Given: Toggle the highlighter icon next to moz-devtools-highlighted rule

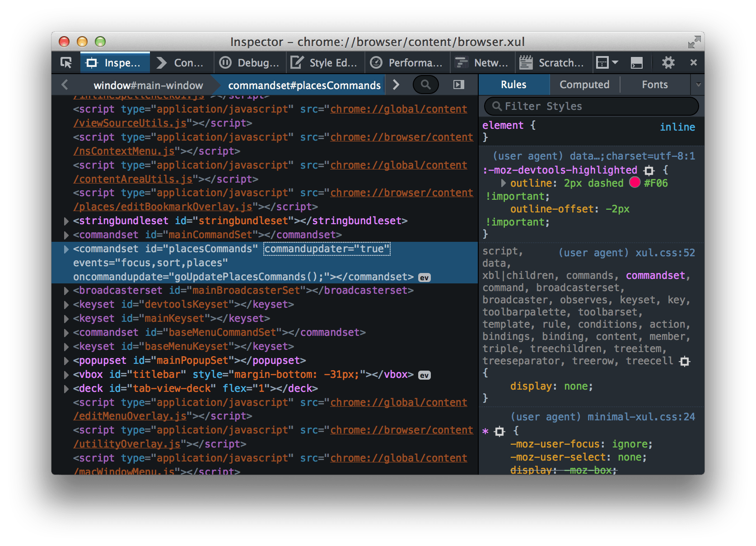Looking at the screenshot, I should 649,170.
